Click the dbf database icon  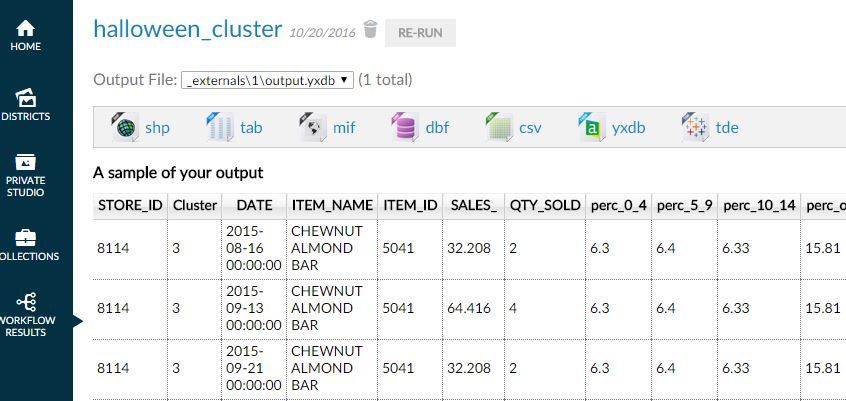405,127
